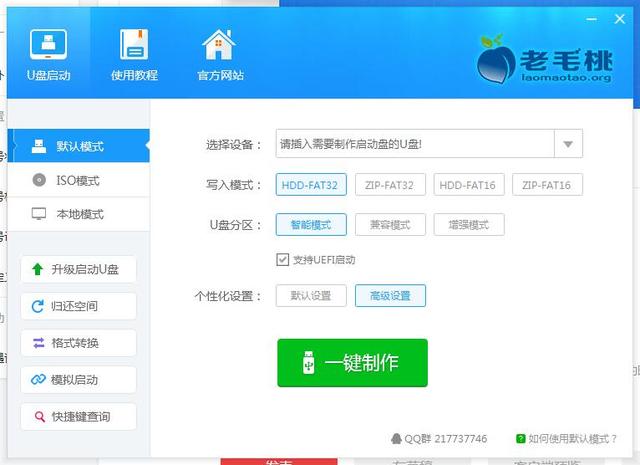Click the 归还空间 button
Image resolution: width=640 pixels, height=465 pixels.
pos(78,306)
